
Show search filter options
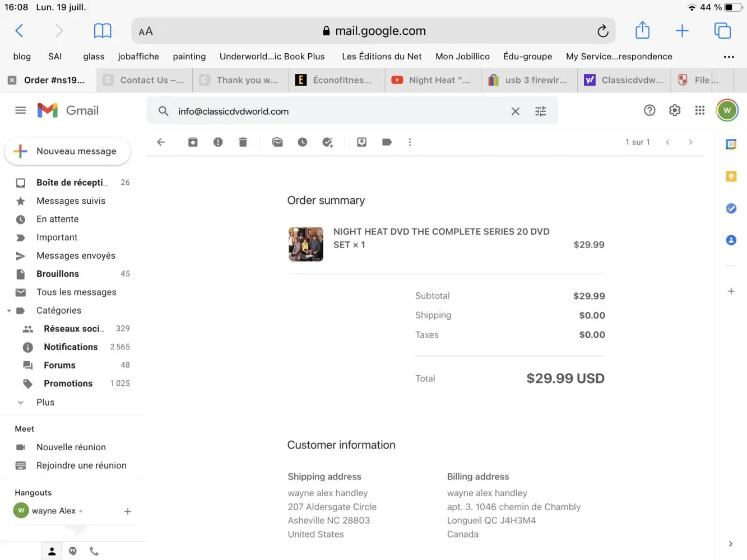pyautogui.click(x=540, y=111)
